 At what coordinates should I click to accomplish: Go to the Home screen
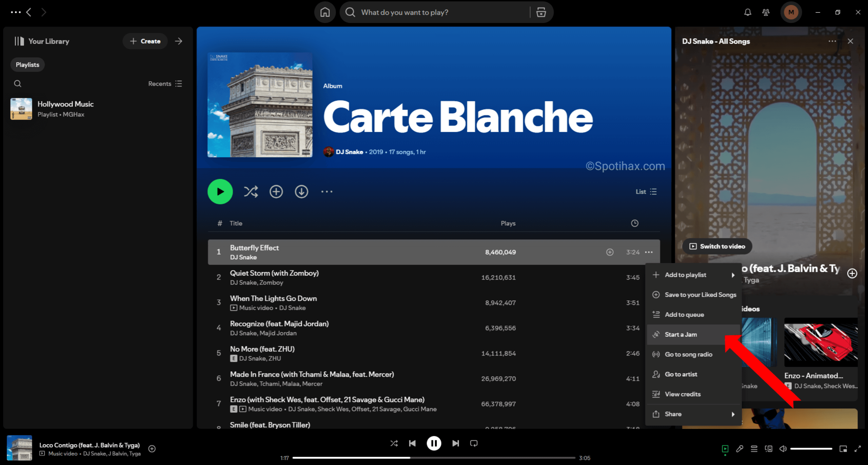[x=325, y=13]
